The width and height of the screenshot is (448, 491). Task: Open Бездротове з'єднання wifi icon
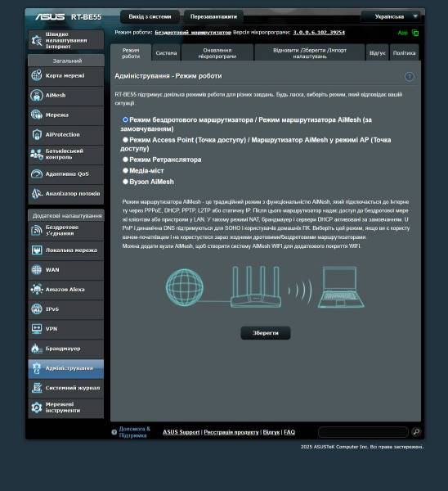click(x=37, y=230)
